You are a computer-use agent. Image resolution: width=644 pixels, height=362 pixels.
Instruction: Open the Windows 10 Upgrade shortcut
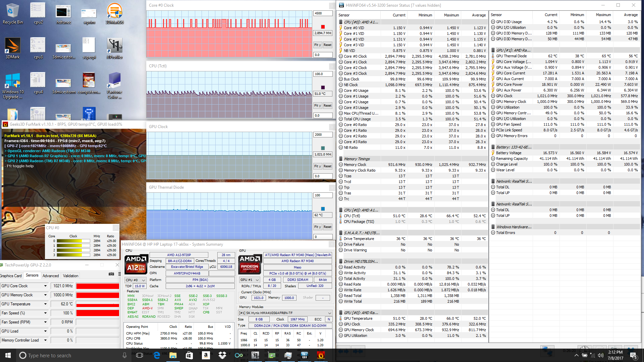pos(13,86)
